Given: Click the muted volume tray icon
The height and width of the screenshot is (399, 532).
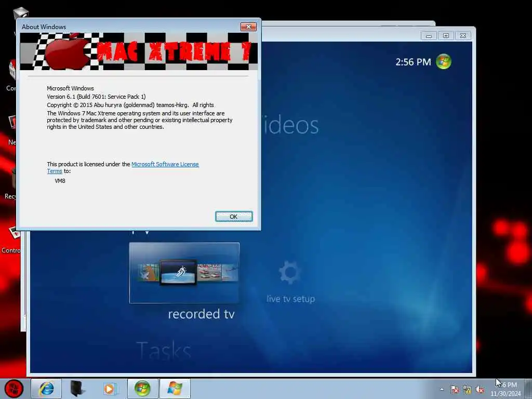Looking at the screenshot, I should (480, 390).
